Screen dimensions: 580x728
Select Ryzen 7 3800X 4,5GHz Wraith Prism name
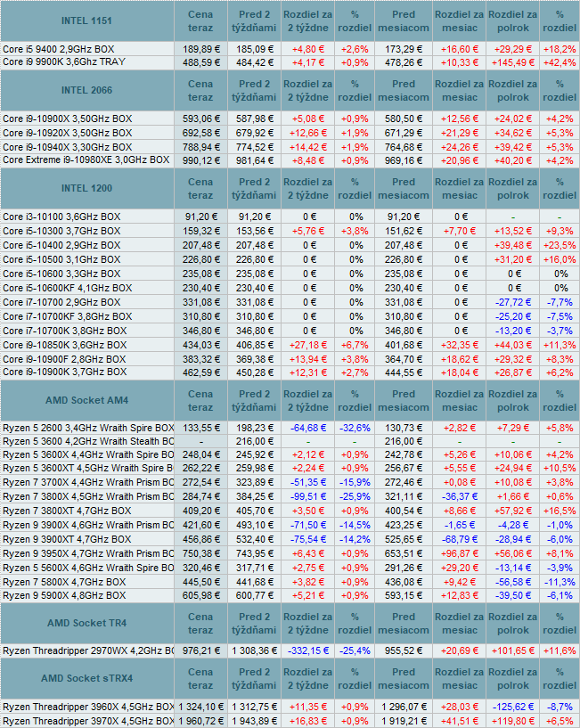coord(88,497)
